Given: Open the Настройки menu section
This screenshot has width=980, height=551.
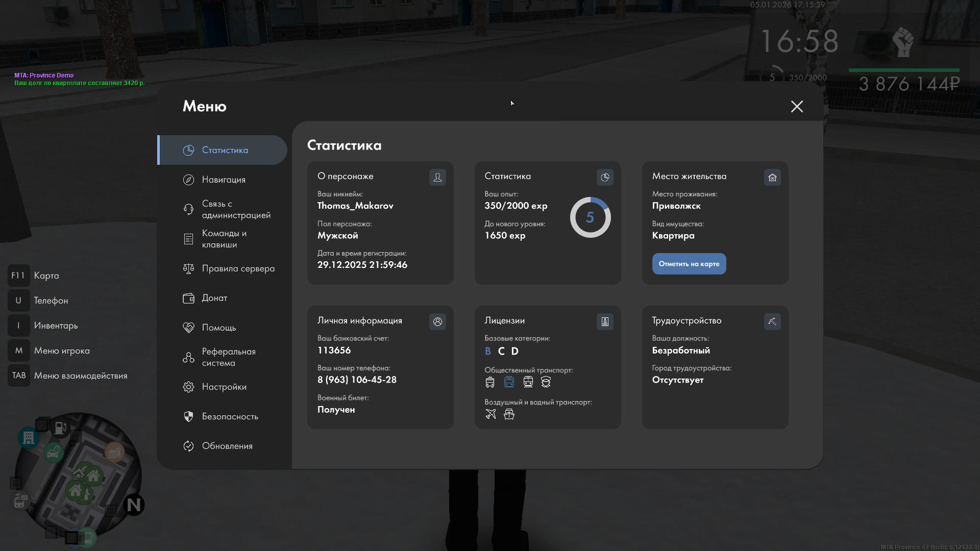Looking at the screenshot, I should 224,387.
